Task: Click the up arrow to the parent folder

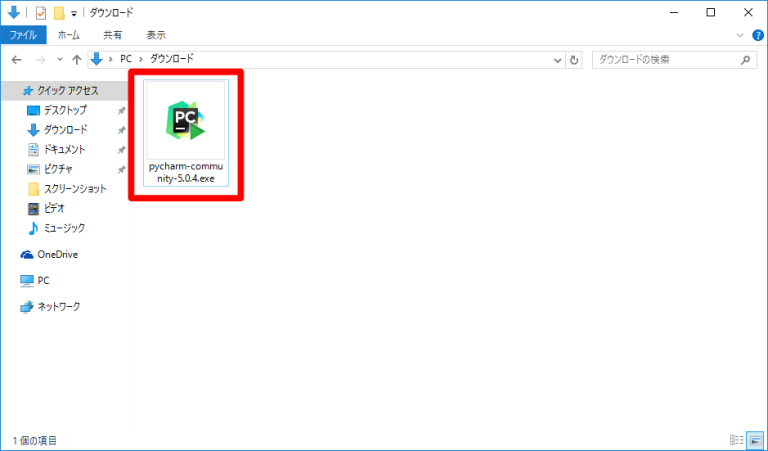Action: 76,60
